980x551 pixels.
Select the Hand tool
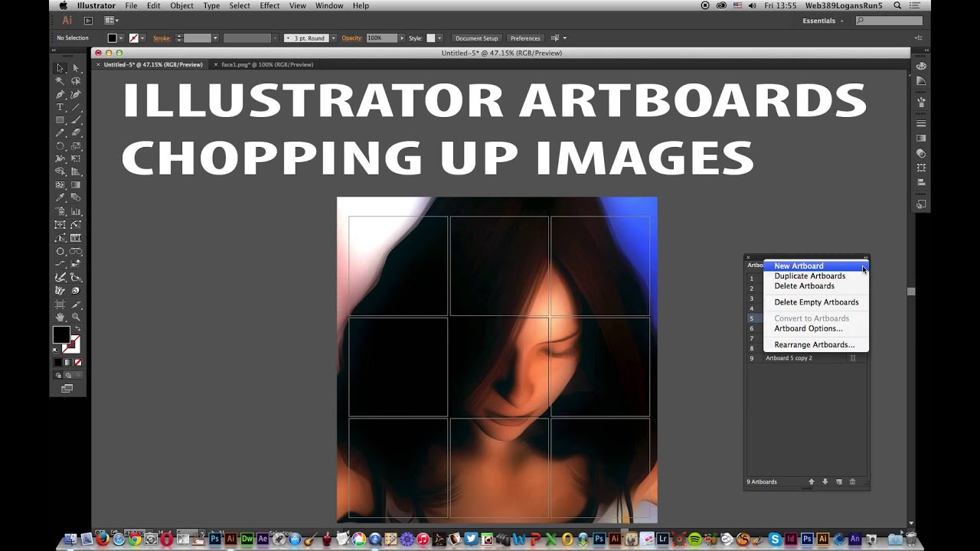click(x=60, y=317)
